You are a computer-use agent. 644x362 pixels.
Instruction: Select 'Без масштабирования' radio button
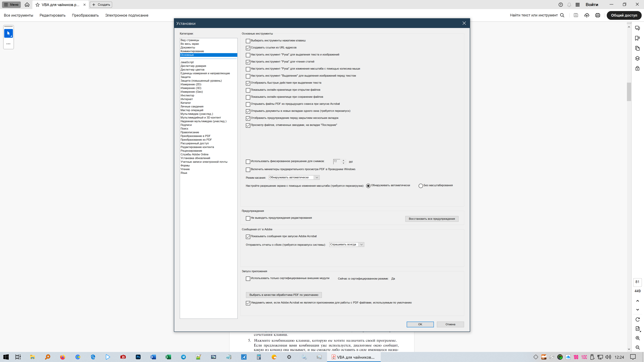tap(421, 186)
